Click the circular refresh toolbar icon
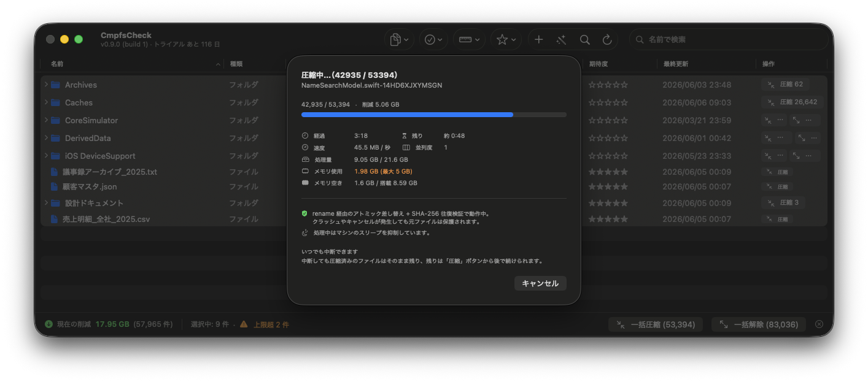Image resolution: width=868 pixels, height=382 pixels. click(x=607, y=39)
